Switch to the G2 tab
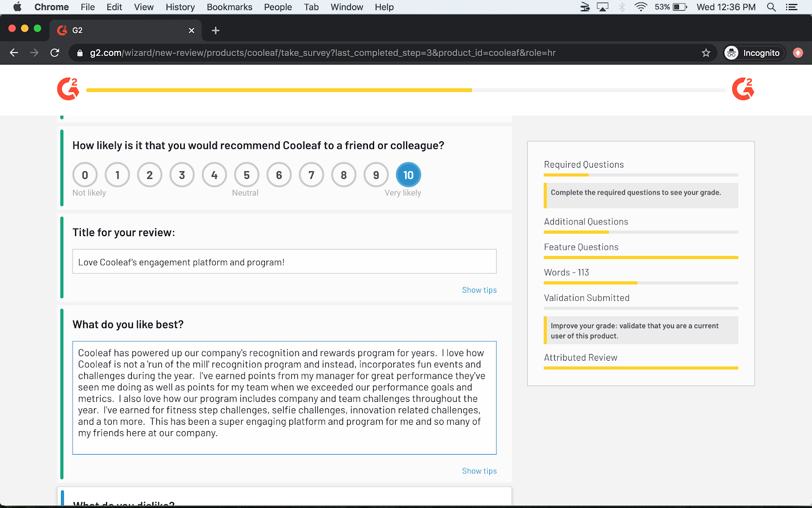Screen dimensions: 812x508 (x=126, y=30)
